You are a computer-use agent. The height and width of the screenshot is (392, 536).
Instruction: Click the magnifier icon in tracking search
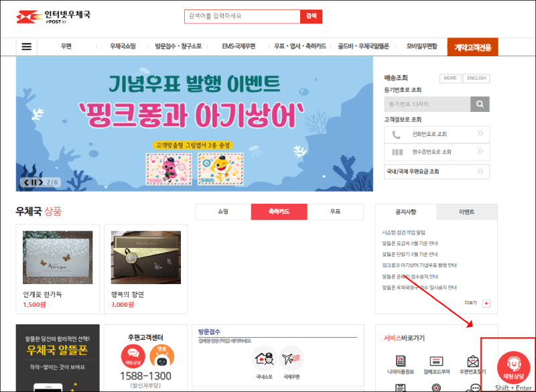(479, 104)
